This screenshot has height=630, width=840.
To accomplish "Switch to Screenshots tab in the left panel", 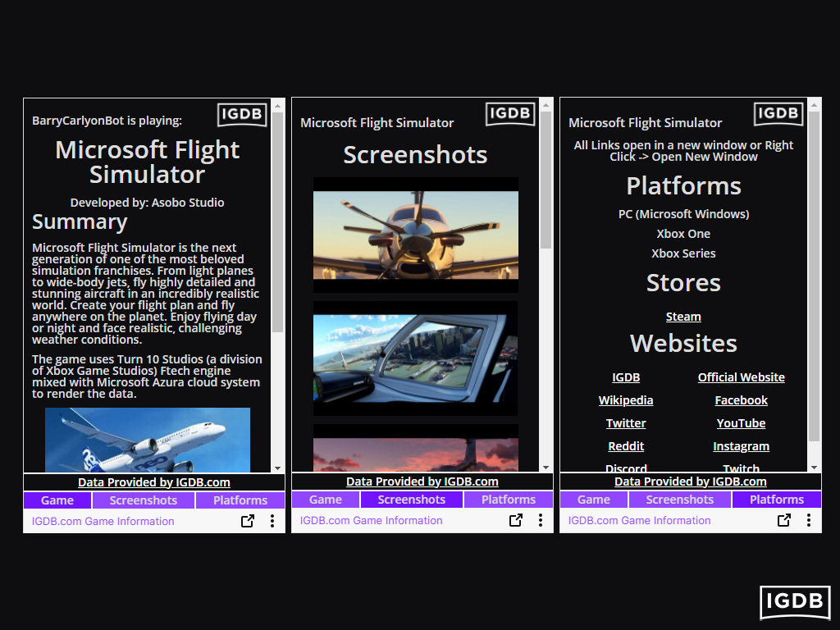I will click(x=143, y=500).
